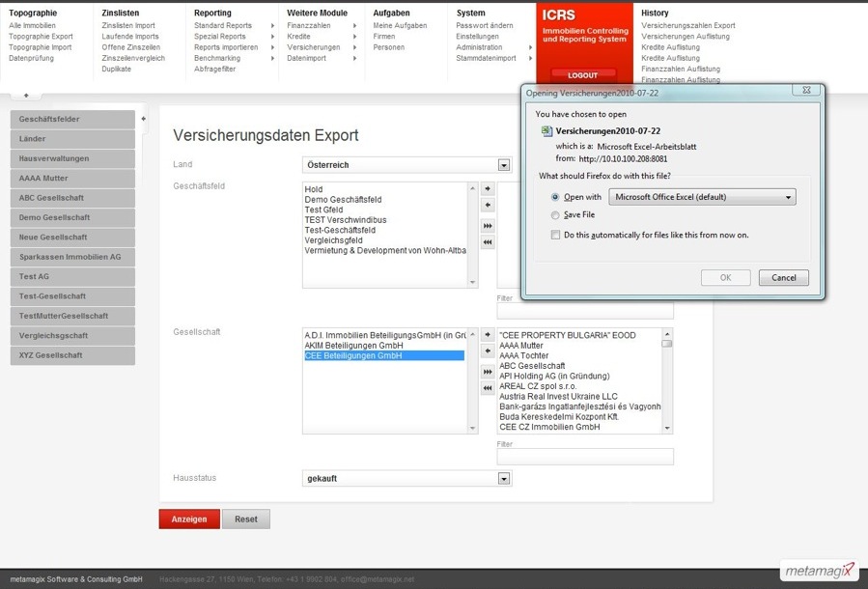Click OK in the download dialog
The image size is (868, 589).
tap(726, 278)
